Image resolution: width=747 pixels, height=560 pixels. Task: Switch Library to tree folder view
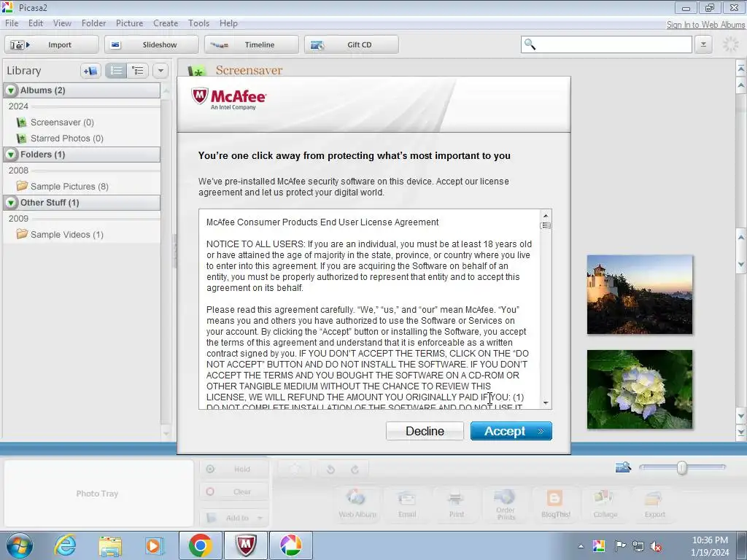tap(138, 71)
